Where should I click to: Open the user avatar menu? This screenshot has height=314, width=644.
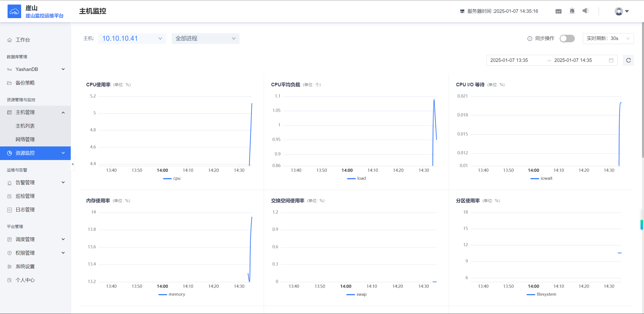coord(622,11)
